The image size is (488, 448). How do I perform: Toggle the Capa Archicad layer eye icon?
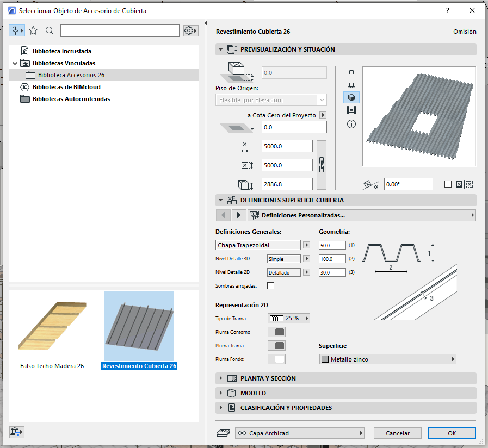tap(243, 433)
